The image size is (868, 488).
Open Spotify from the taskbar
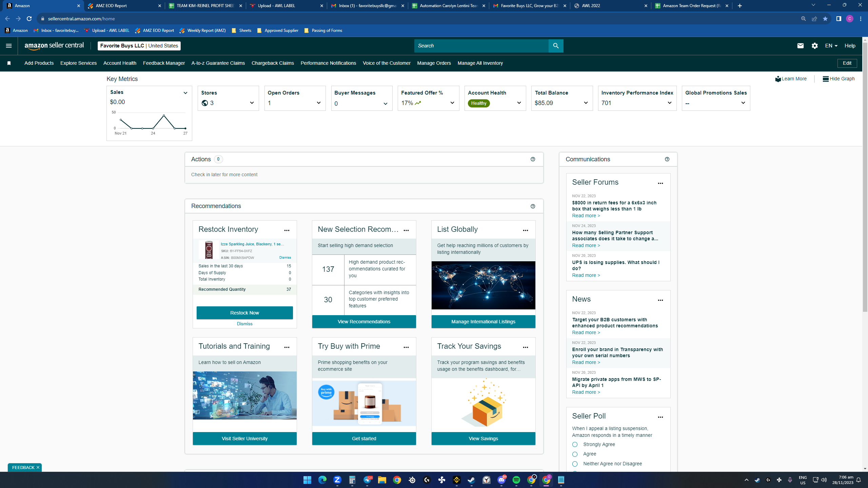tap(516, 480)
